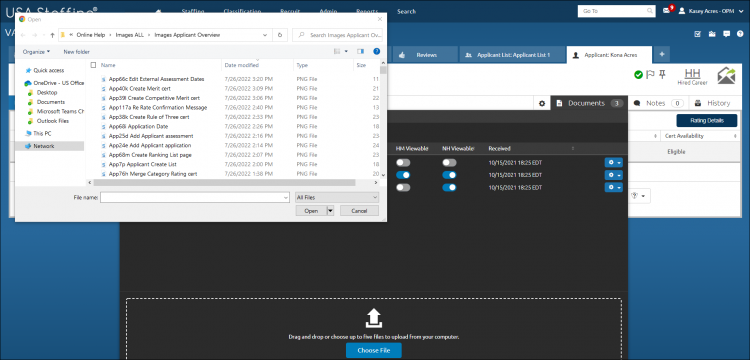
Task: Disable NH Viewable on third document row
Action: point(449,187)
